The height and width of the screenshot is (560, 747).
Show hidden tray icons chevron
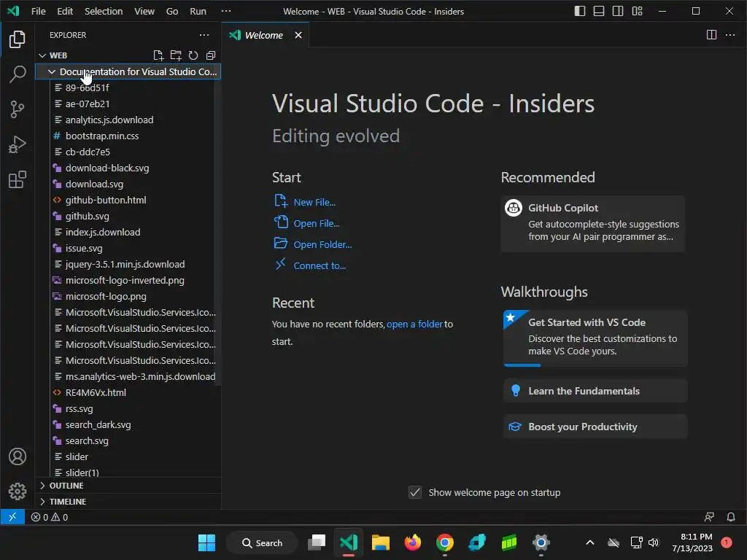(x=589, y=542)
